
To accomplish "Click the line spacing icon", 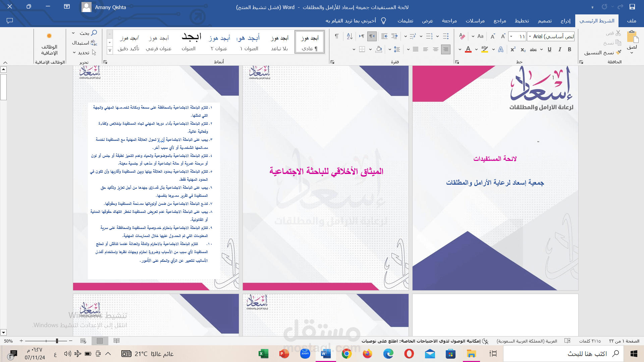I will [x=397, y=49].
